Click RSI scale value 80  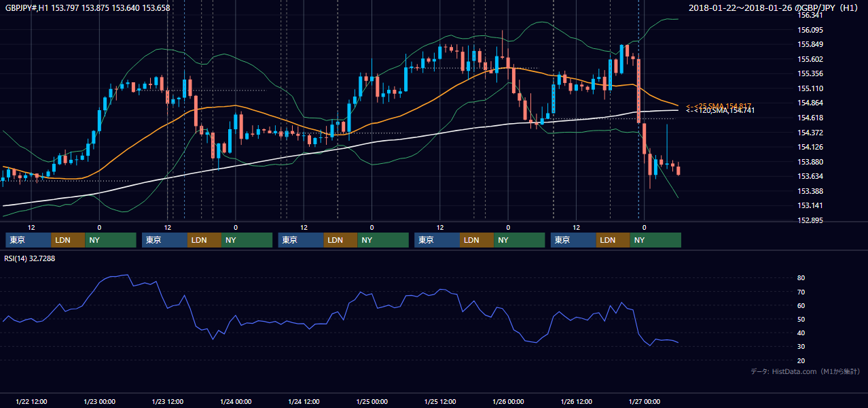[801, 278]
